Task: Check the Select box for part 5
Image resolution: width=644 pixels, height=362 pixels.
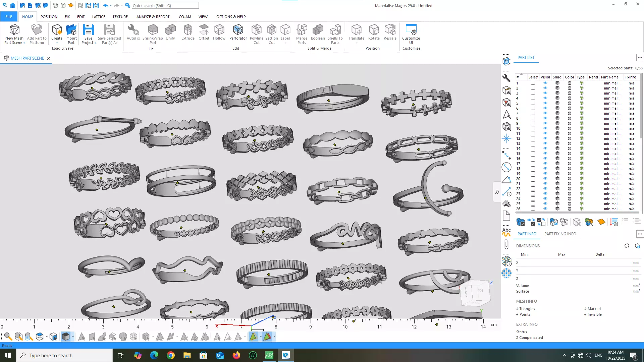Action: [533, 103]
